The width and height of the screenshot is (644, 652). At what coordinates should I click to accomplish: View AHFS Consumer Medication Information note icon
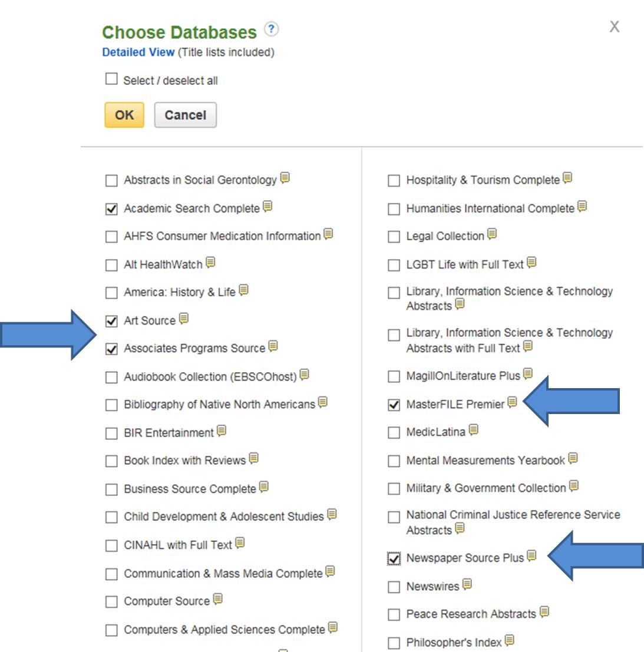(x=328, y=234)
